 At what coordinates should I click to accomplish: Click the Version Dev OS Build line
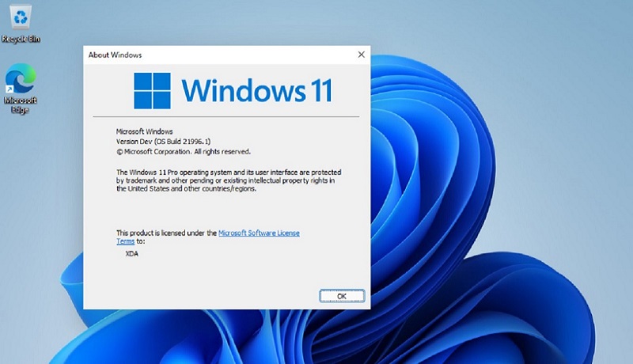pyautogui.click(x=165, y=141)
